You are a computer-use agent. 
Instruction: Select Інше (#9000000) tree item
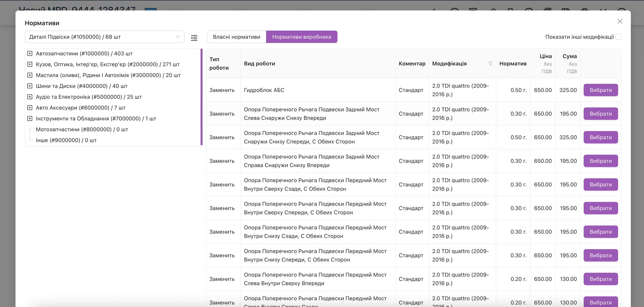[66, 140]
